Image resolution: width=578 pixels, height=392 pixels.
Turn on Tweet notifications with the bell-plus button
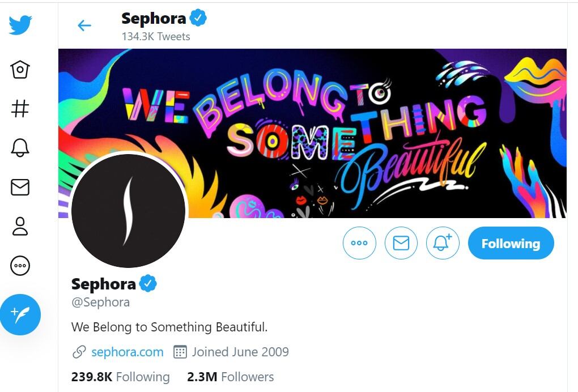(442, 243)
